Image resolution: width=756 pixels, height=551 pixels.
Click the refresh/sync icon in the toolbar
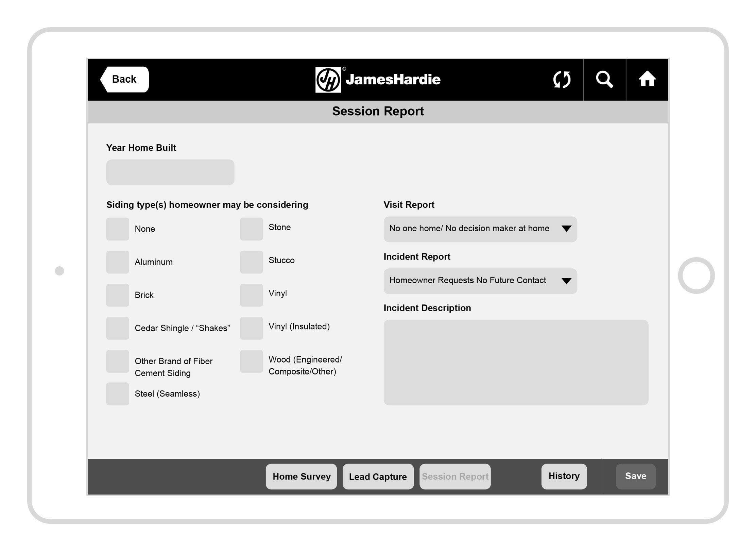coord(561,79)
